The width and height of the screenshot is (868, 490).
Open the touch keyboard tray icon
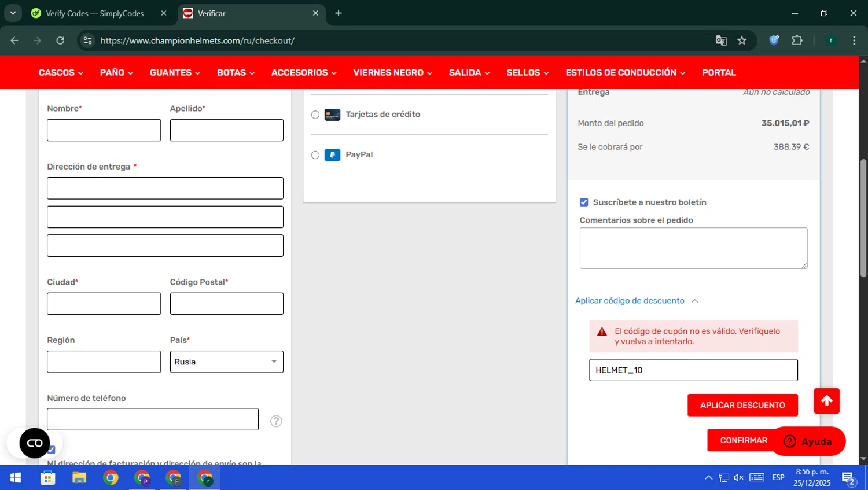757,478
